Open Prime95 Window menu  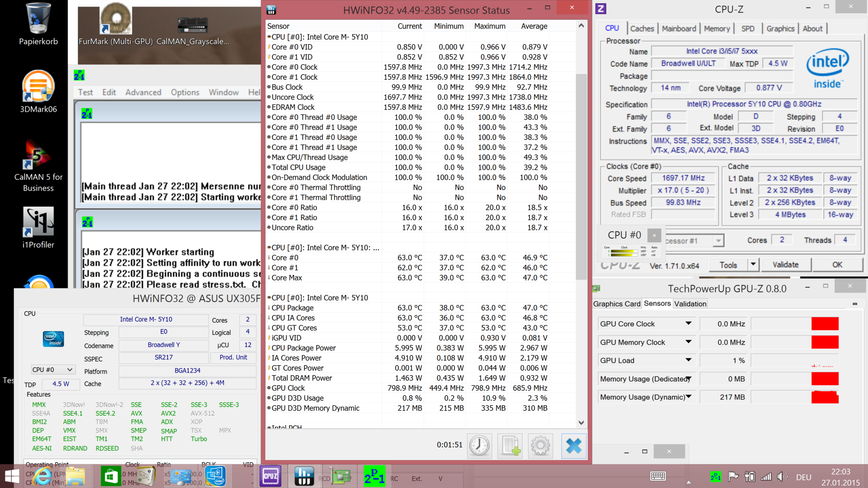click(x=224, y=92)
